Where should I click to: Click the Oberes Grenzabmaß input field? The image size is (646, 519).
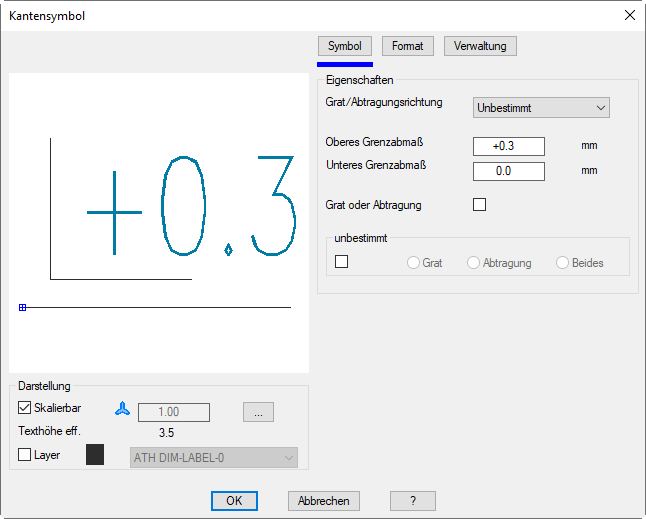[x=508, y=146]
